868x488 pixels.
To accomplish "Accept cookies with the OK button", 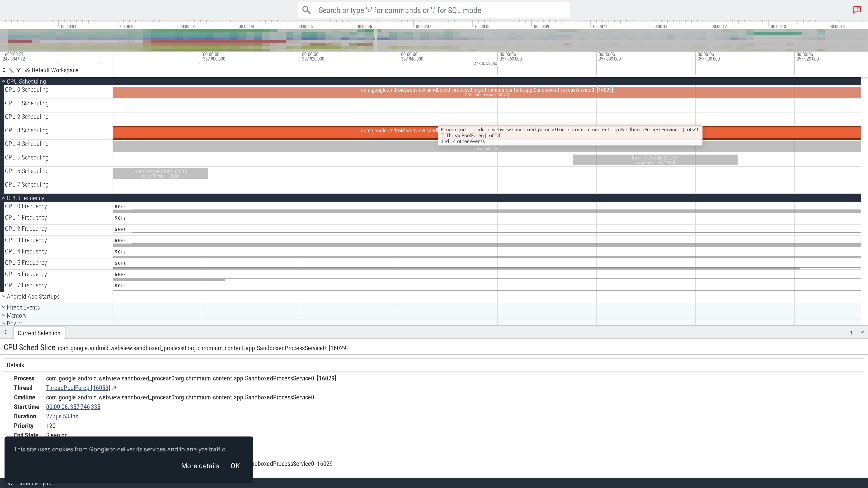I will coord(235,466).
